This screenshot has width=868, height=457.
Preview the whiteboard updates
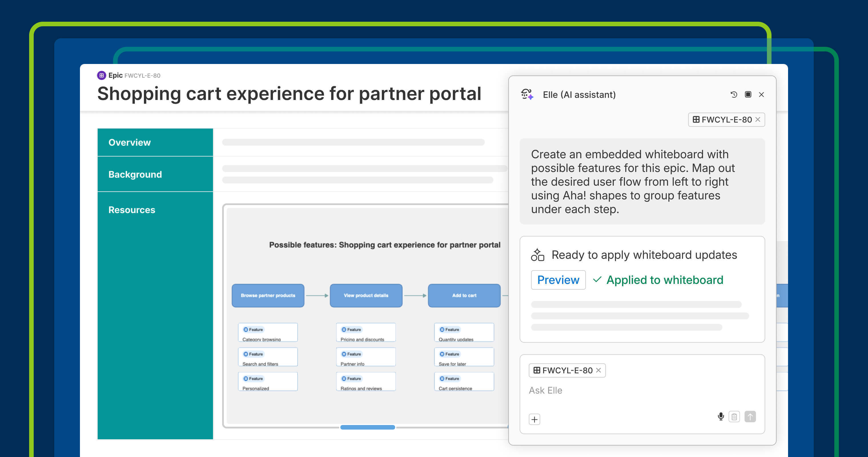click(558, 280)
